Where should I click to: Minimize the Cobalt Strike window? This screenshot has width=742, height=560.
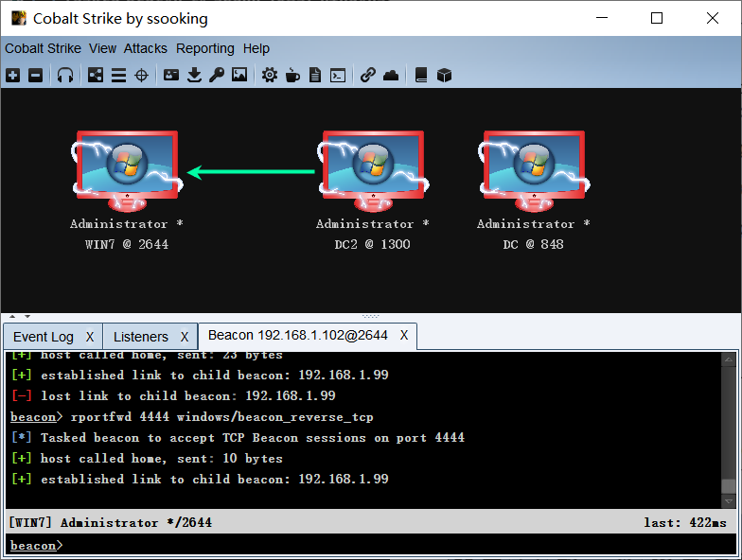tap(602, 18)
